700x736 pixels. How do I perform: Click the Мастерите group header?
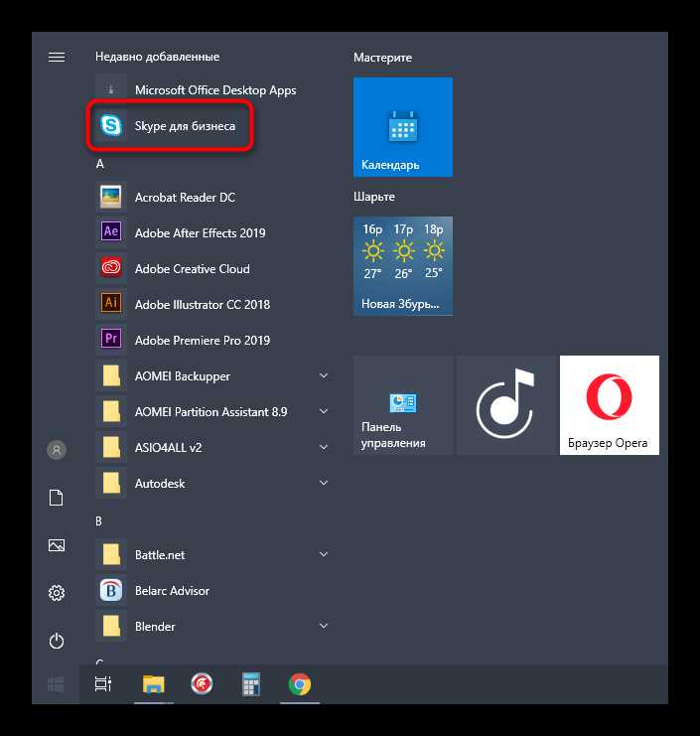(383, 58)
